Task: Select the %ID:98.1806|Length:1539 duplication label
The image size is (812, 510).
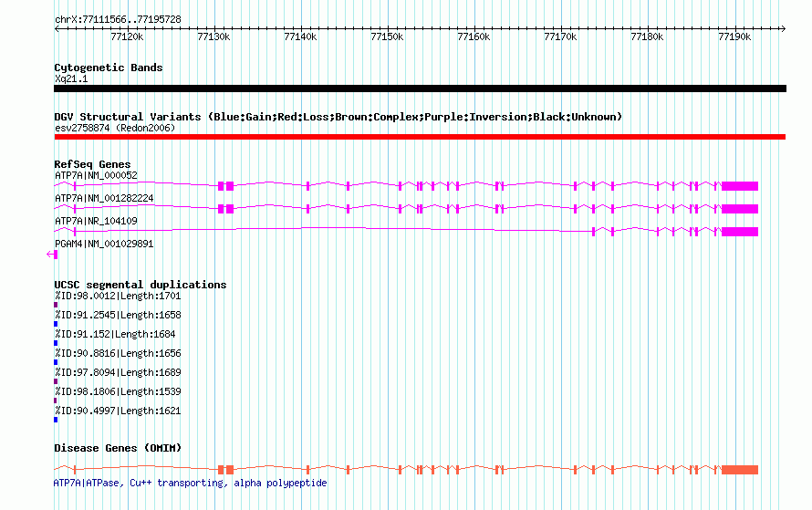Action: 118,392
